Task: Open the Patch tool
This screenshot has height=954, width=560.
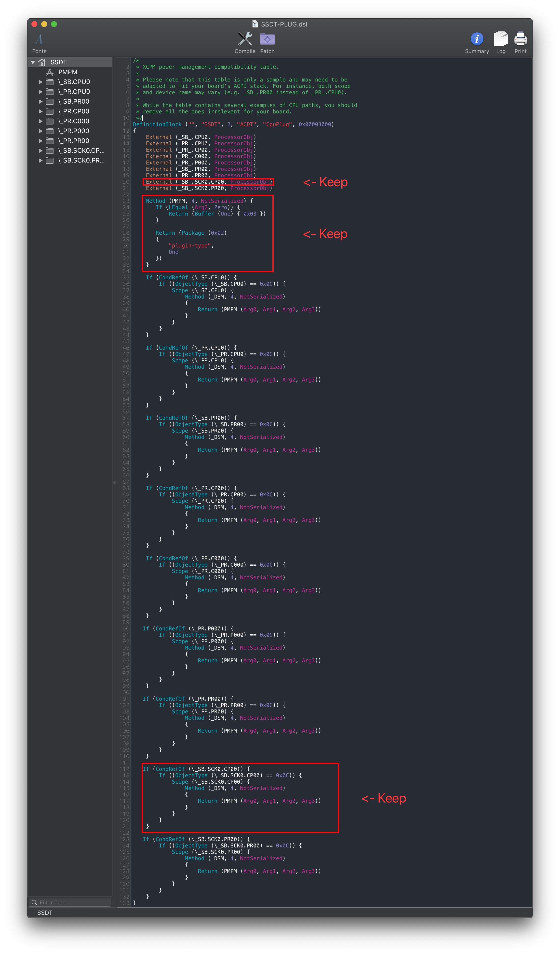Action: pyautogui.click(x=267, y=39)
